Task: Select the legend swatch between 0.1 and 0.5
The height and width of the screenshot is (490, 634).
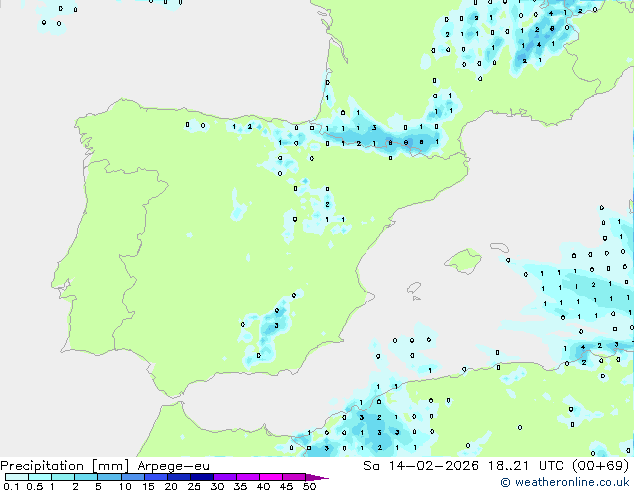Action: [17, 477]
